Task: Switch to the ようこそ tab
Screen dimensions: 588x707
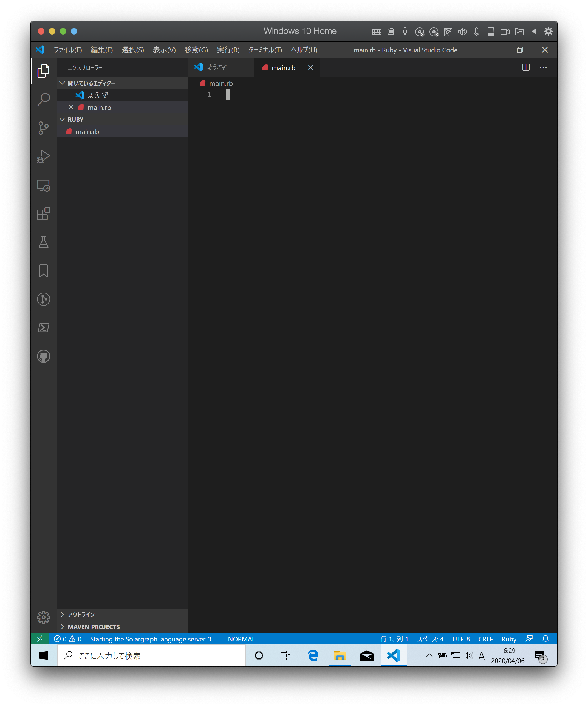Action: [x=216, y=68]
